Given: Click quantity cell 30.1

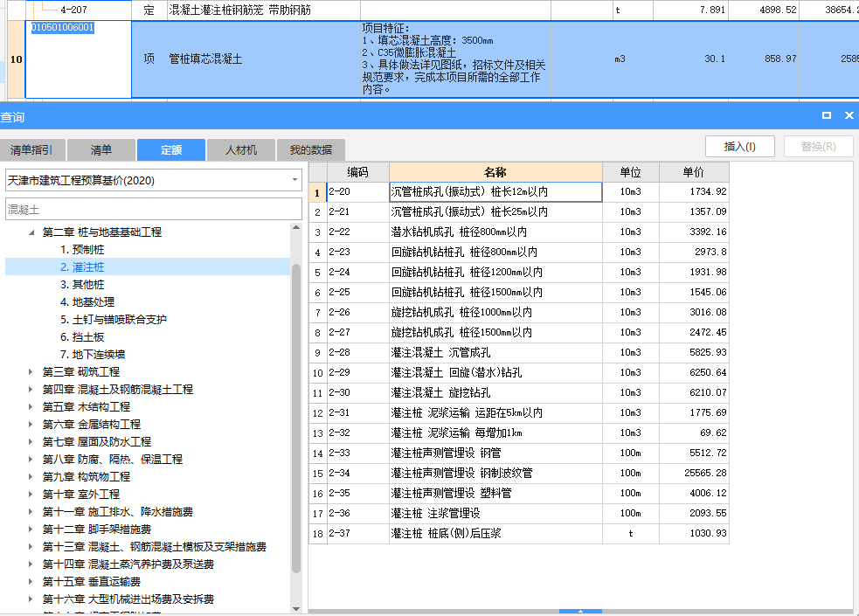Looking at the screenshot, I should [x=690, y=59].
